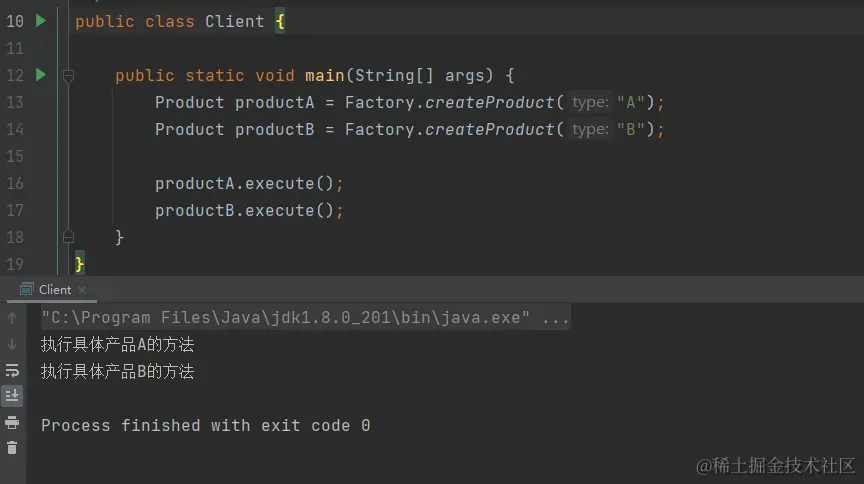Viewport: 864px width, 484px height.
Task: Click the productA variable declaration on line 13
Action: click(274, 103)
